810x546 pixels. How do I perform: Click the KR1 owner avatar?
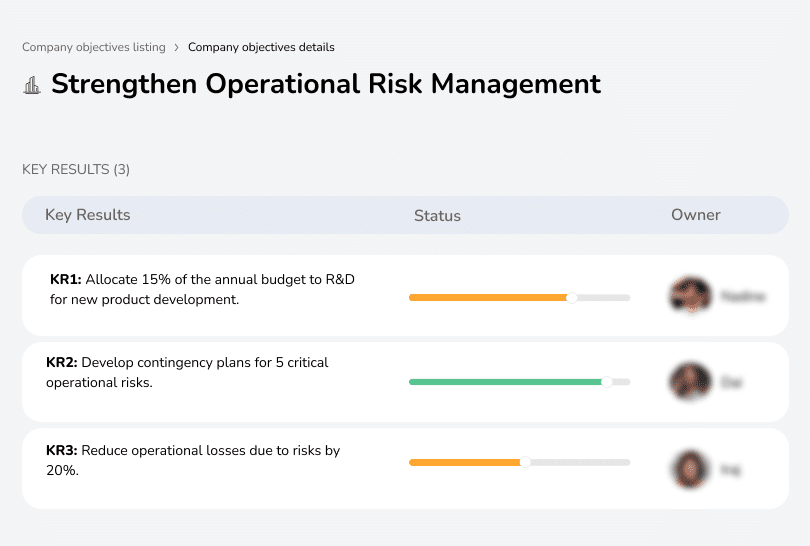(x=690, y=295)
